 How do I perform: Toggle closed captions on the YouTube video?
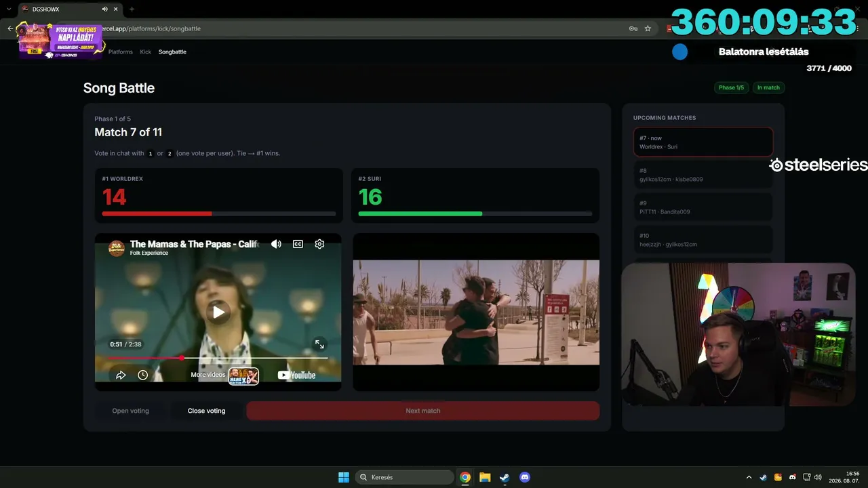click(298, 244)
